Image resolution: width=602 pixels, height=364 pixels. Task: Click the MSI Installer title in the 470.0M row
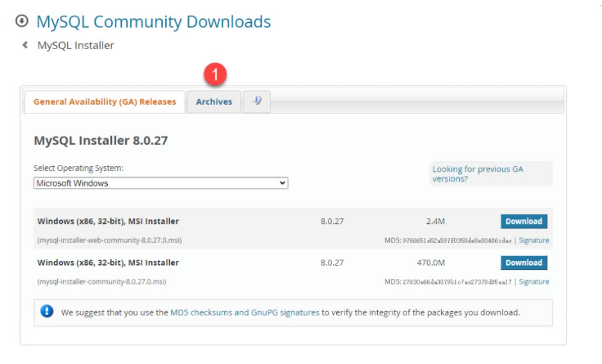108,263
